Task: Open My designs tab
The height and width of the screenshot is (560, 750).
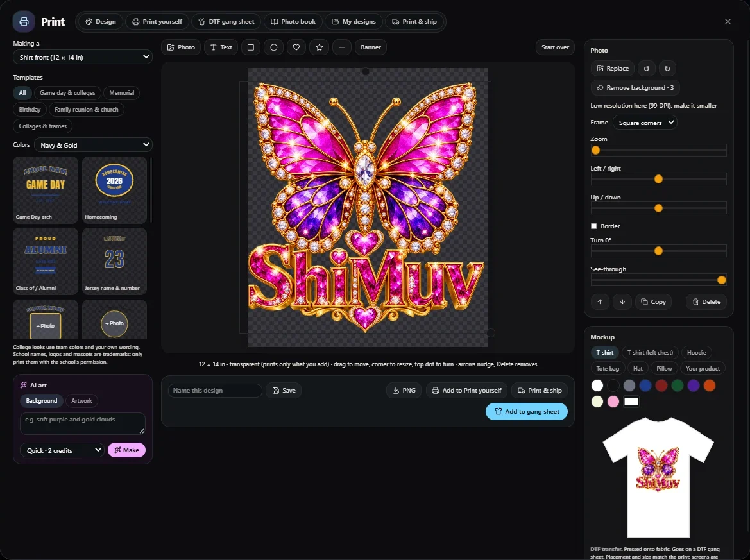Action: (x=354, y=22)
